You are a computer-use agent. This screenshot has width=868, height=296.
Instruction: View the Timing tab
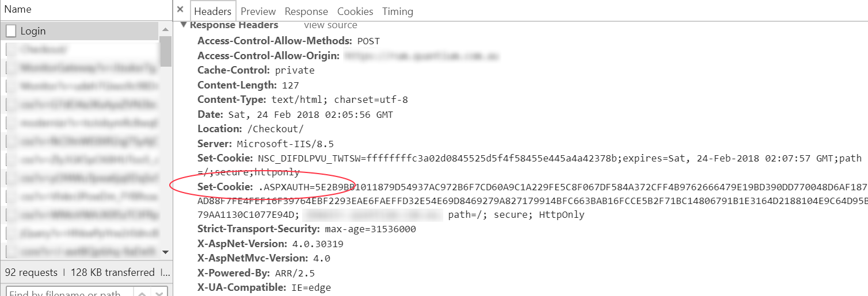[398, 11]
